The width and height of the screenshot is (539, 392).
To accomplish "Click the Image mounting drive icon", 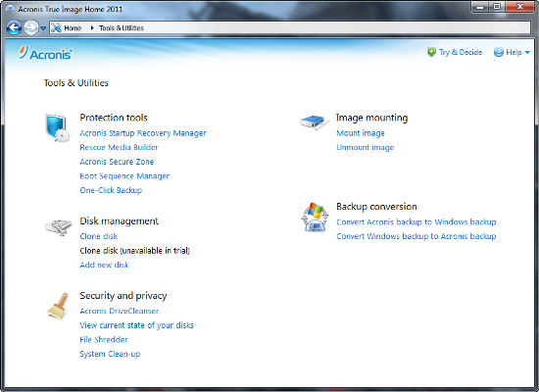I will [314, 122].
